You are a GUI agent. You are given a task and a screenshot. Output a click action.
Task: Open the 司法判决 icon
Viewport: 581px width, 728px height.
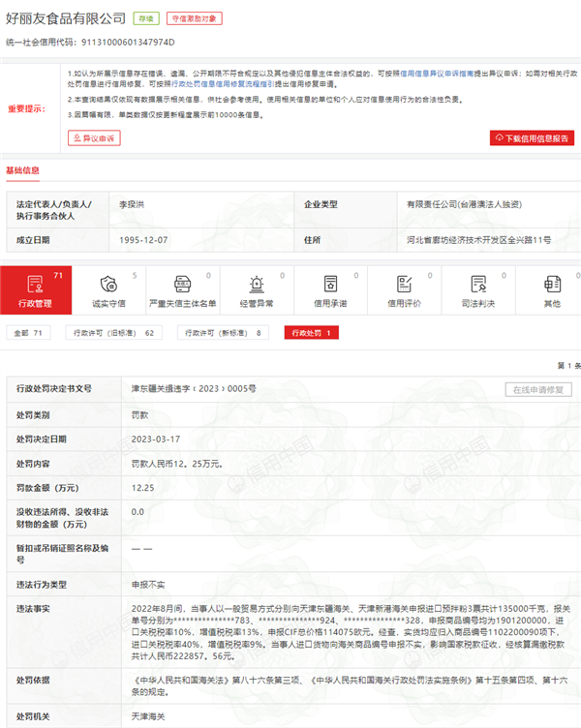(478, 285)
